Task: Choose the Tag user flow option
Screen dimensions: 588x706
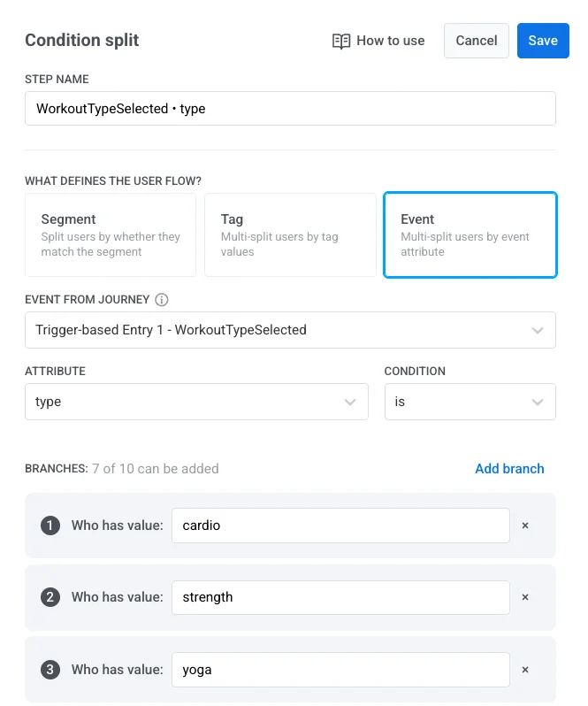Action: (290, 235)
